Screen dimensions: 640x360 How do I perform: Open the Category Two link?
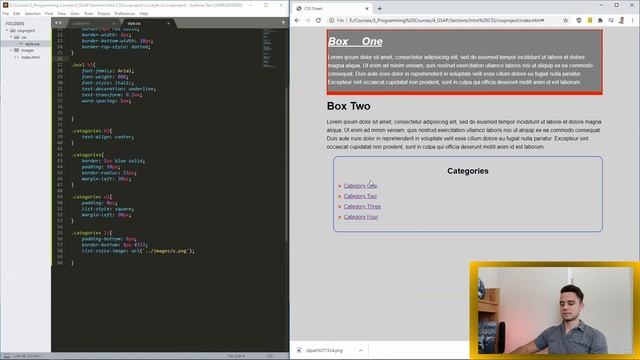360,196
